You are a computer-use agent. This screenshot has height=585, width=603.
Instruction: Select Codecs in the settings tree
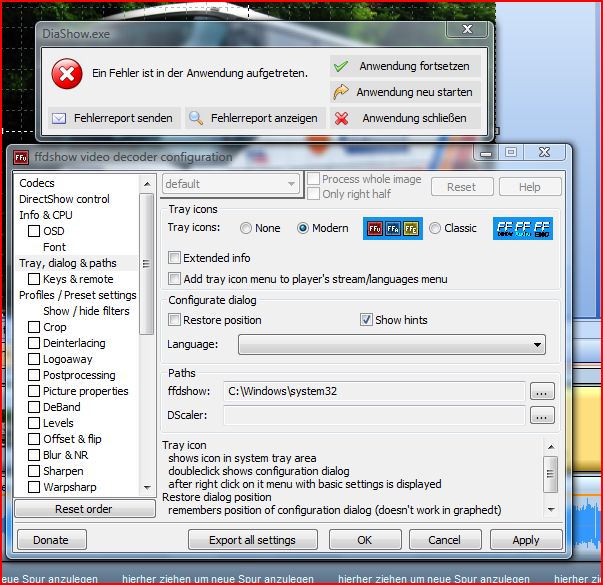point(37,183)
